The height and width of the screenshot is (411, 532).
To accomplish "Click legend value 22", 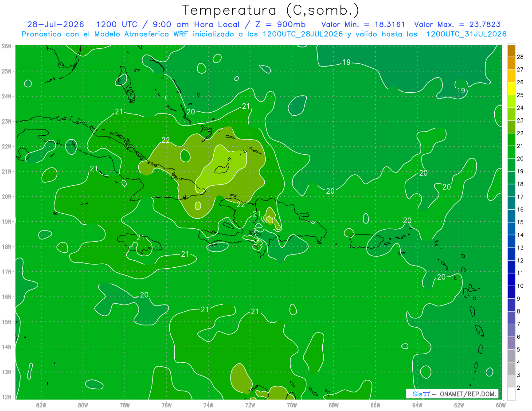I will [x=520, y=133].
